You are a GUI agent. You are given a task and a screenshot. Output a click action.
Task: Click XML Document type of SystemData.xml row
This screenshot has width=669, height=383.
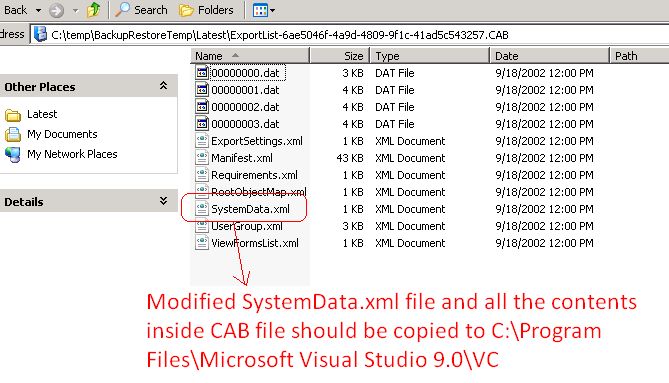point(410,209)
